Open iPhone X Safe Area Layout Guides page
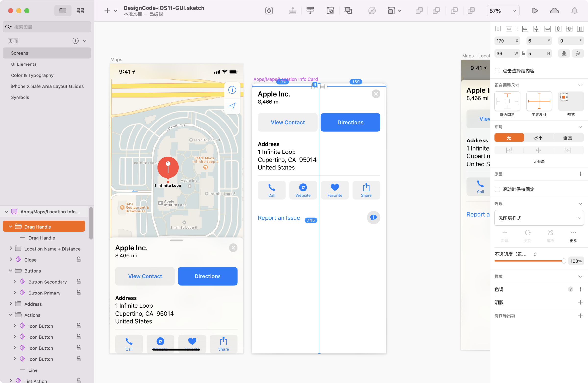The image size is (588, 383). 47,86
